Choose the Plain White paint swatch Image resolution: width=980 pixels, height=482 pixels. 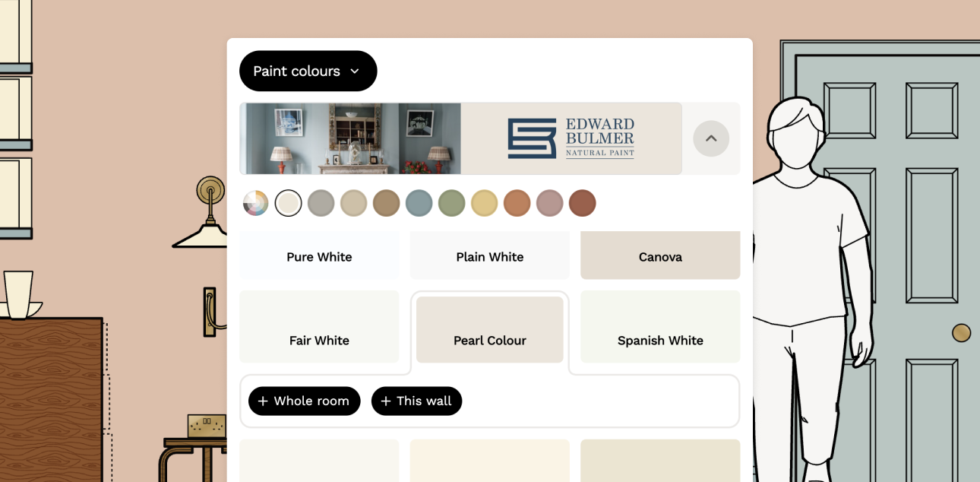coord(490,255)
